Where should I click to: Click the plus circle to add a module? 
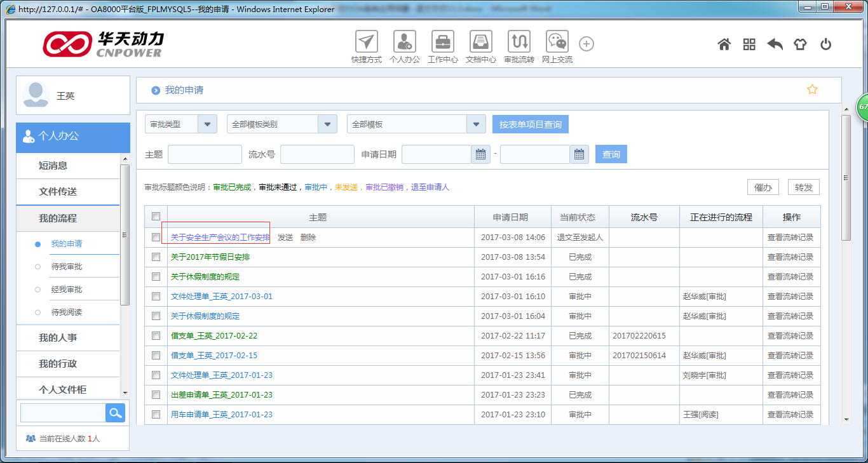point(587,44)
